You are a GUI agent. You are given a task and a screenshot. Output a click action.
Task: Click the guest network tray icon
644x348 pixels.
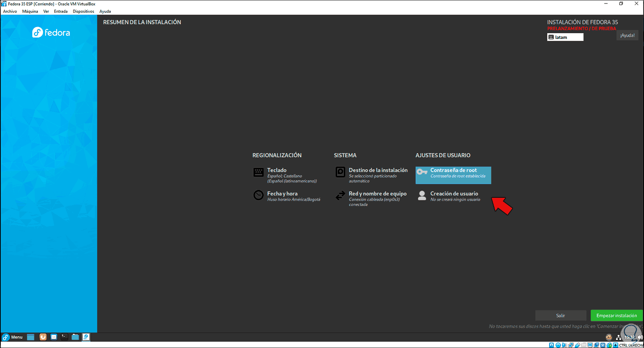tap(618, 337)
